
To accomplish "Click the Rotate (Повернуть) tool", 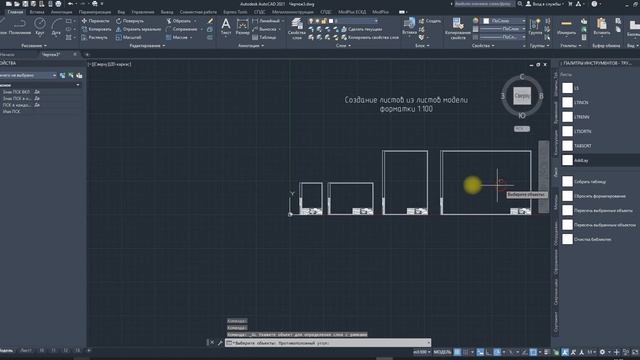I will point(129,21).
